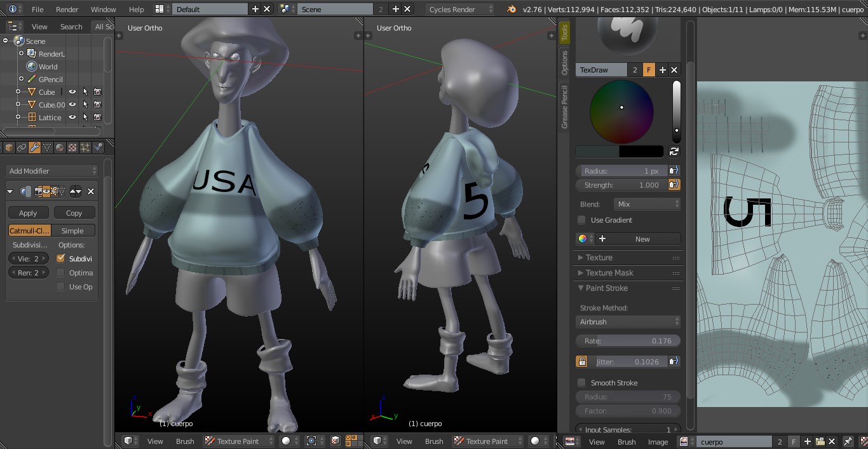
Task: Toggle visibility eye for Cube
Action: coord(72,92)
